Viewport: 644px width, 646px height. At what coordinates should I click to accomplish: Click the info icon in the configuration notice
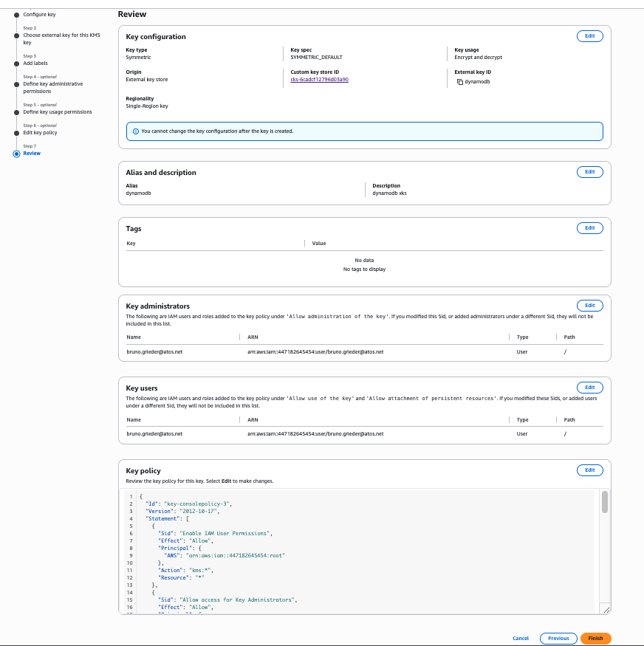135,131
